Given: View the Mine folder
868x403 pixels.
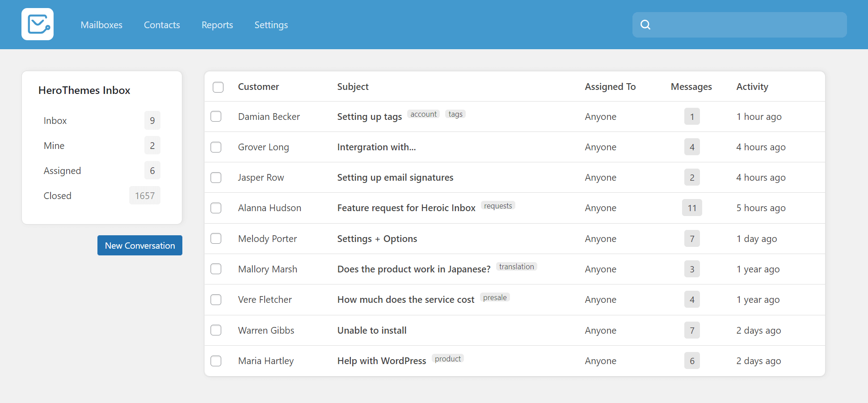Looking at the screenshot, I should (54, 145).
